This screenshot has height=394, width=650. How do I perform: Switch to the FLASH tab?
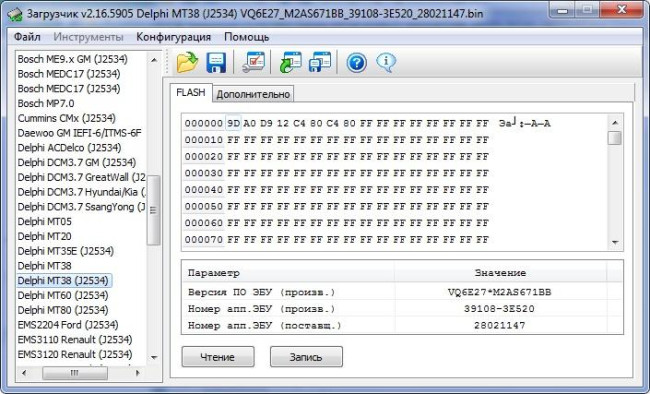(x=191, y=92)
